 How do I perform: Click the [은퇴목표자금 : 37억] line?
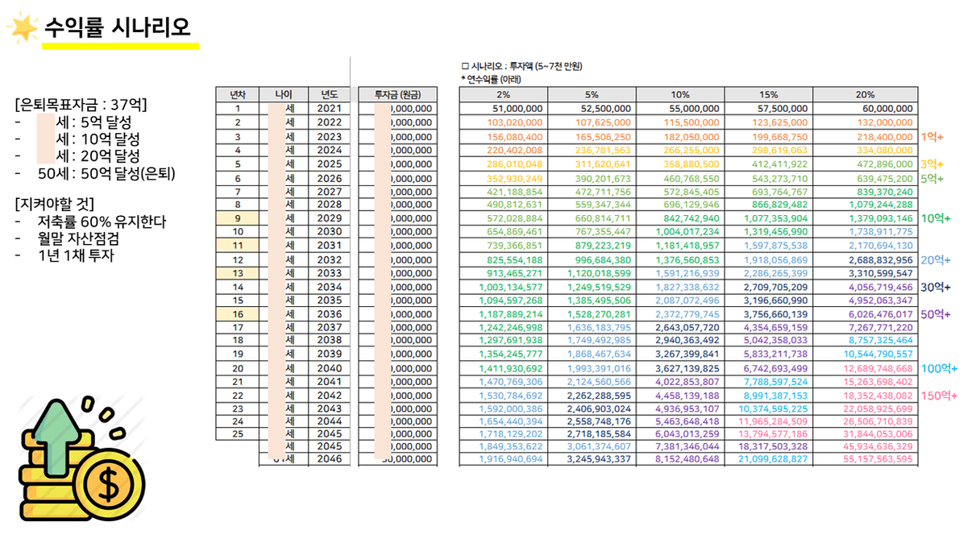pyautogui.click(x=81, y=106)
